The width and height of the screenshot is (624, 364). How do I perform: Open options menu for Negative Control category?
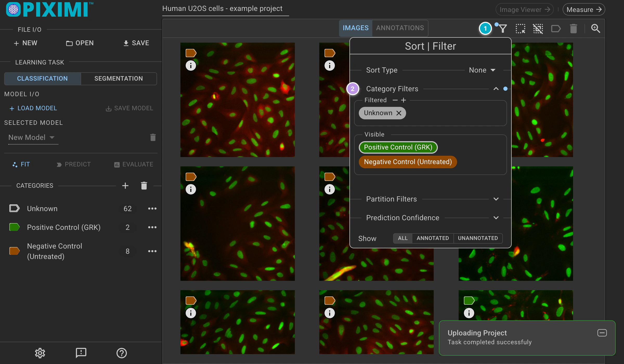(152, 251)
